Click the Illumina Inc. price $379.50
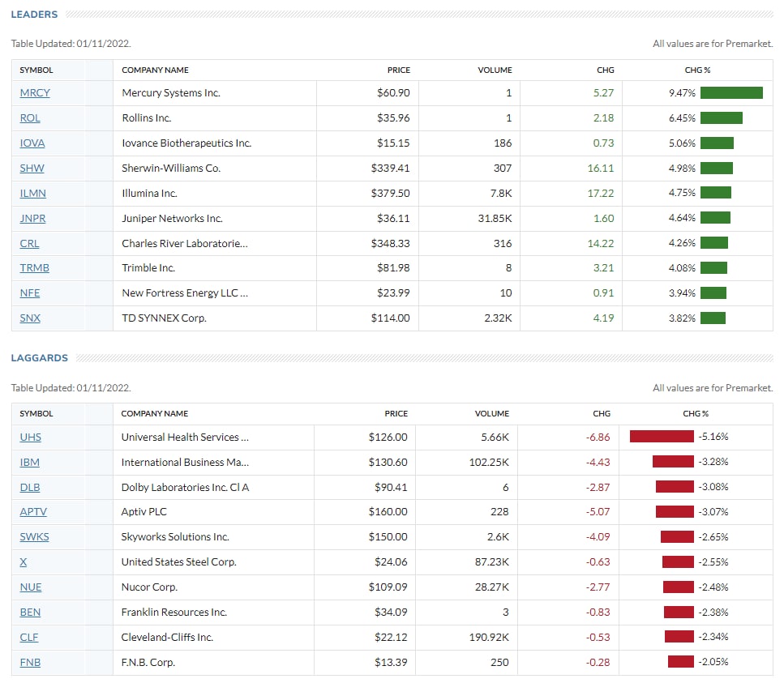The image size is (784, 683). coord(390,193)
